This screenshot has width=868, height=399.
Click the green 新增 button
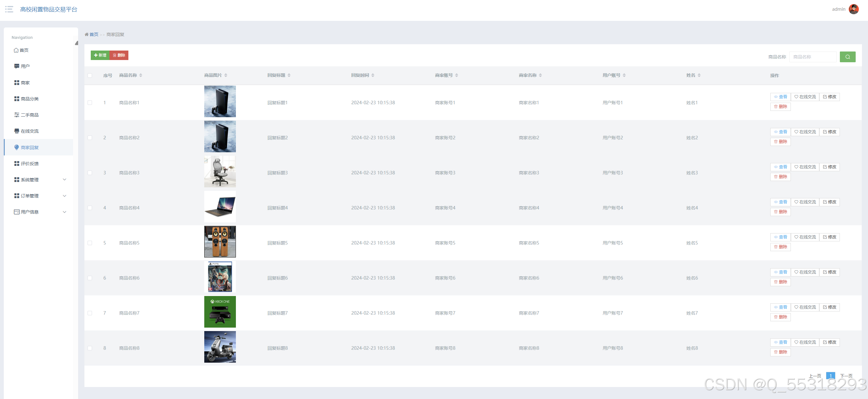tap(100, 55)
